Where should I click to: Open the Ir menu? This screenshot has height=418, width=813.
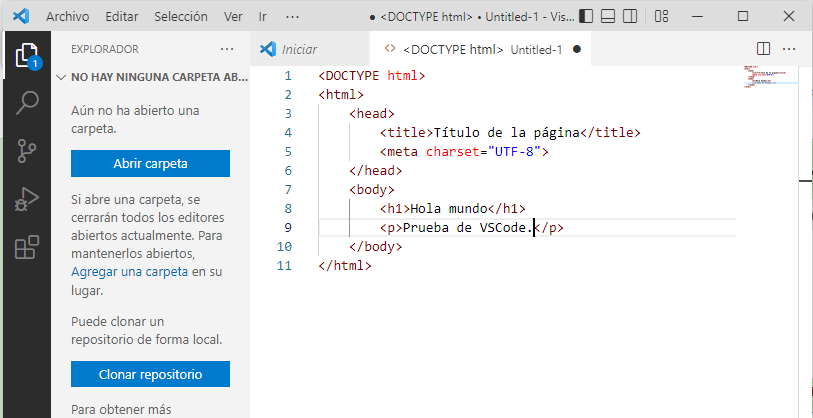(x=263, y=17)
